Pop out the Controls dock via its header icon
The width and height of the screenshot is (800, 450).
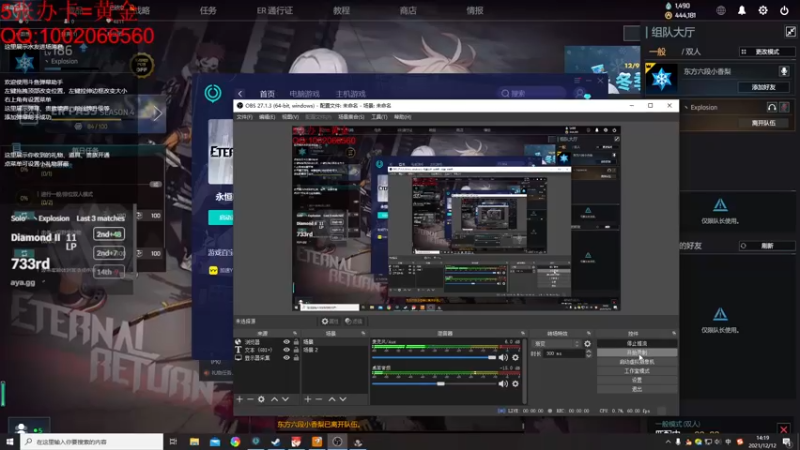point(674,333)
